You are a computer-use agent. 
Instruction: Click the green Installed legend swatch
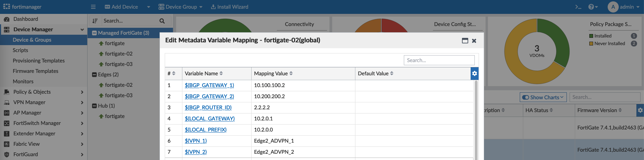[x=591, y=36]
